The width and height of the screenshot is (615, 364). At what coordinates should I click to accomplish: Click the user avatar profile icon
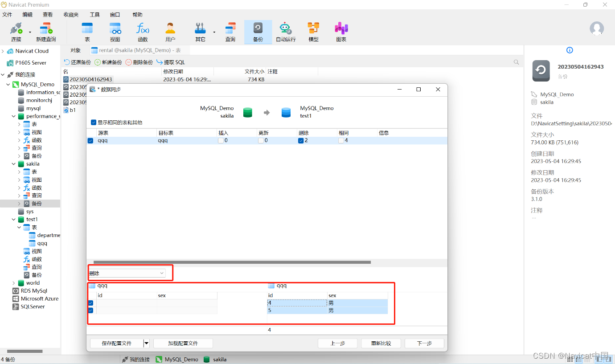click(x=597, y=29)
